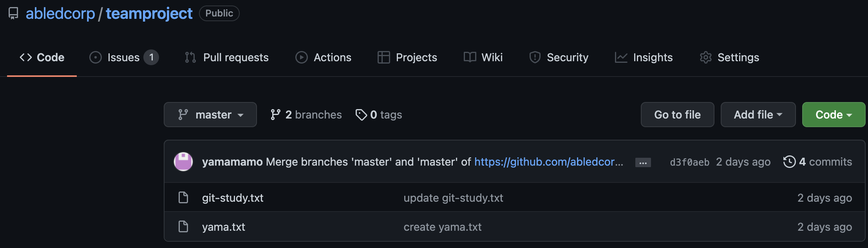Click the history clock icon by commits

click(x=789, y=162)
